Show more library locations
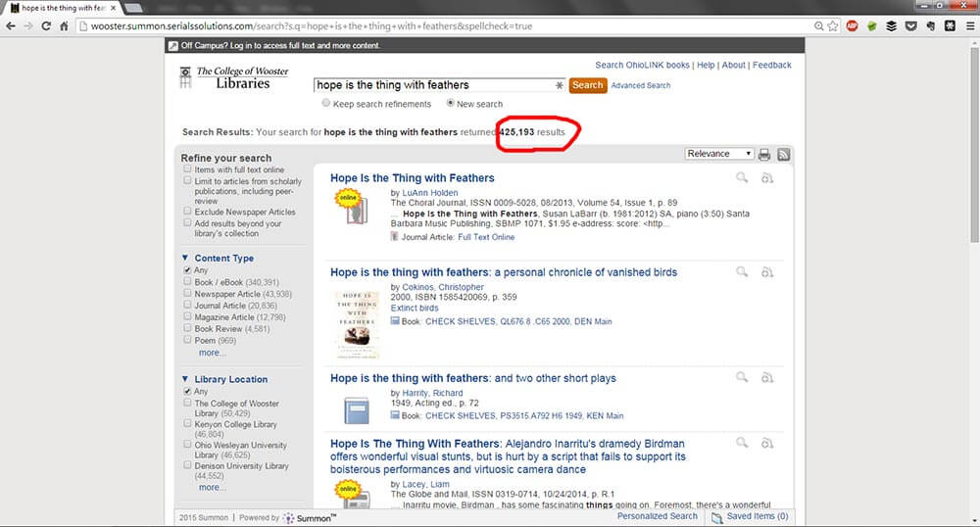 [x=212, y=487]
